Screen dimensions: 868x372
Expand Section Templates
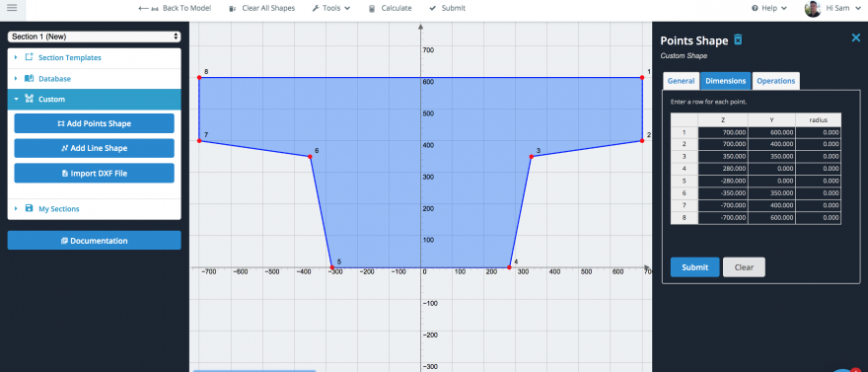[x=94, y=57]
